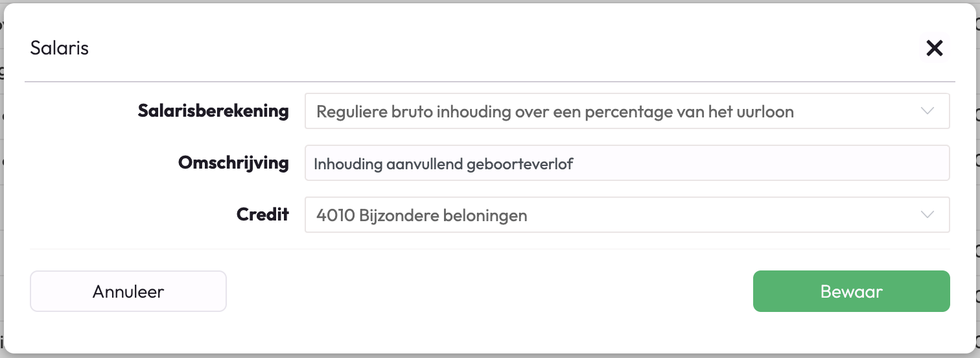Cancel the salary dialog via Annuleer
The image size is (980, 358).
pos(128,291)
